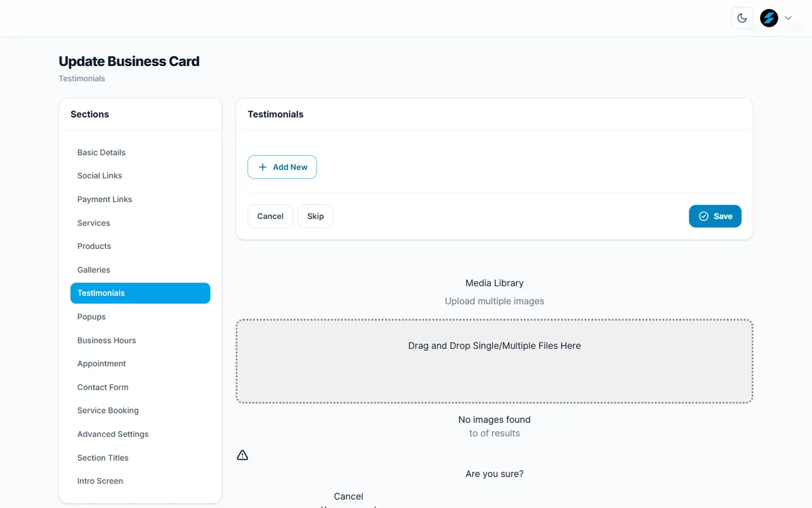Viewport: 812px width, 508px height.
Task: Click the drag and drop upload area
Action: pyautogui.click(x=494, y=361)
